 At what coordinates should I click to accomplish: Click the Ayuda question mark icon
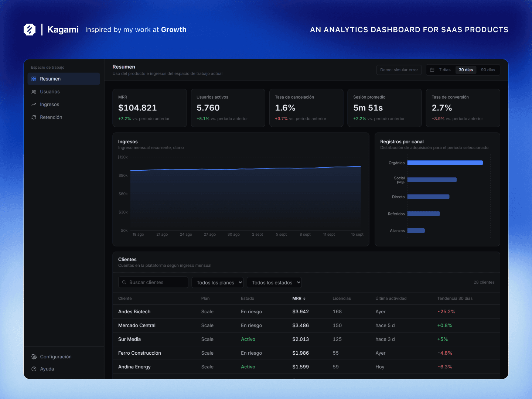[34, 369]
